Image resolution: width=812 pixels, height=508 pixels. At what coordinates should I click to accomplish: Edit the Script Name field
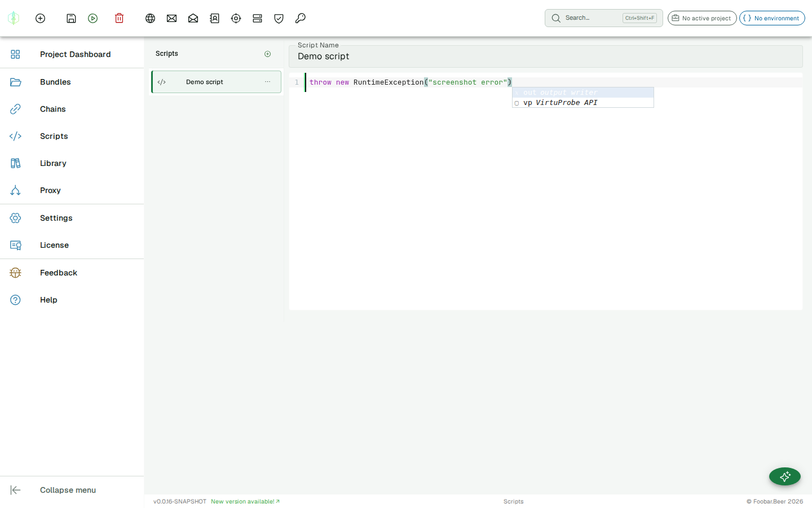click(546, 56)
